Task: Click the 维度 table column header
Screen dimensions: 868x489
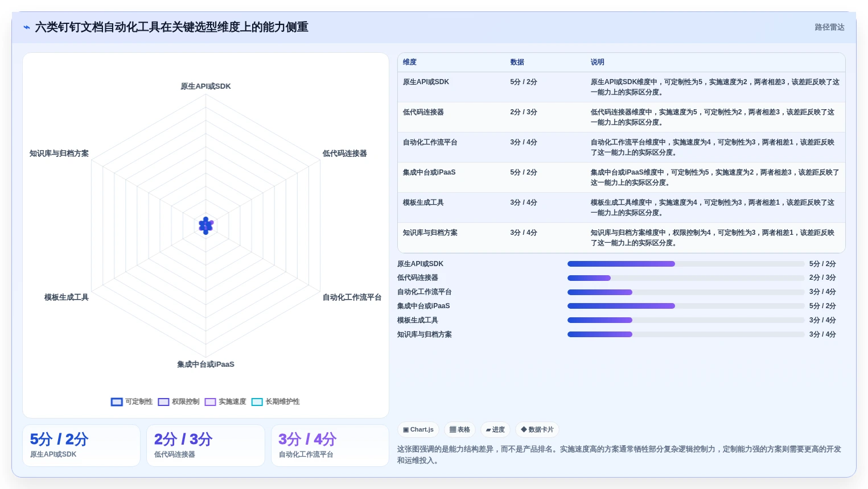Action: pos(410,62)
